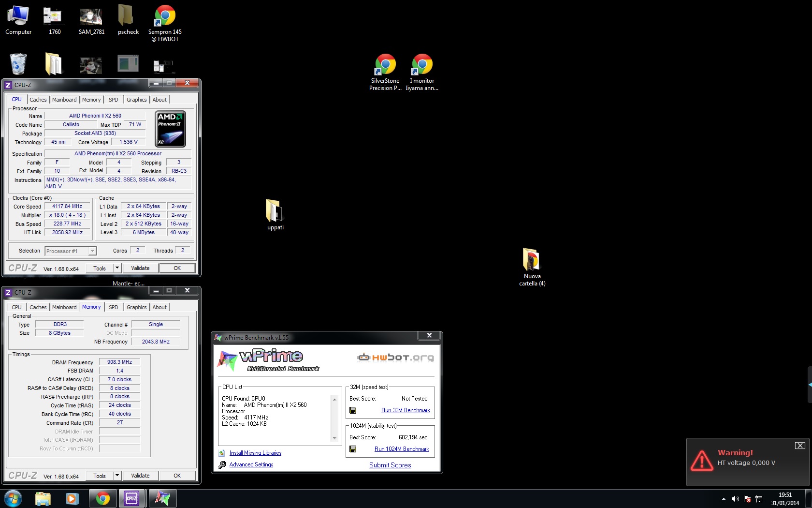Switch to wPrime taskbar button
The image size is (812, 508).
162,498
